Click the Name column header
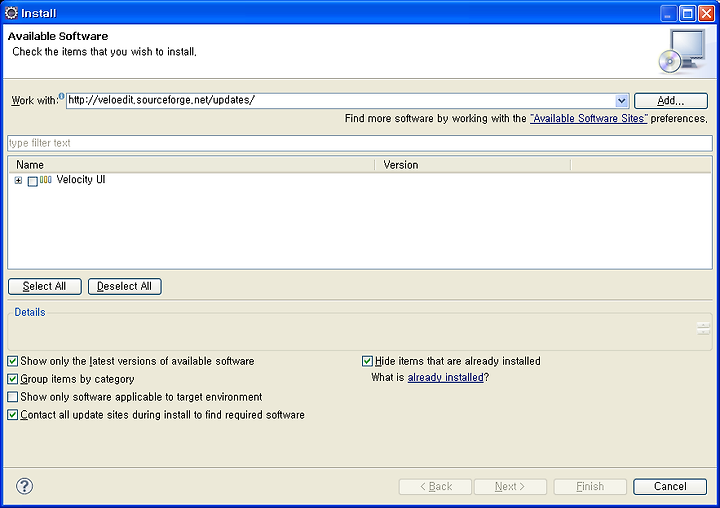The width and height of the screenshot is (720, 508). 191,165
